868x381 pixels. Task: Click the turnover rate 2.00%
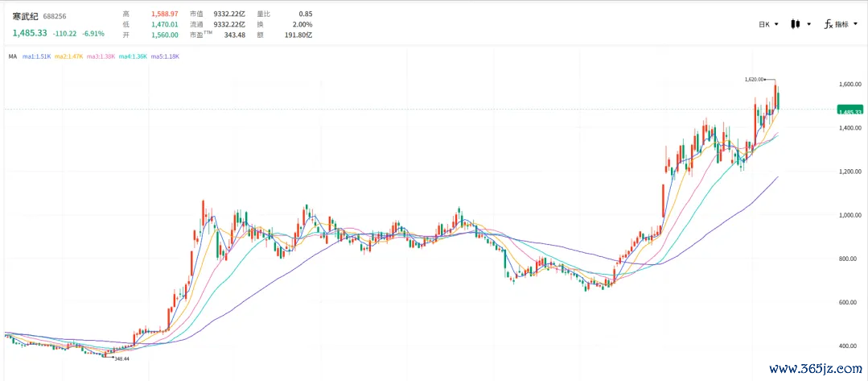[302, 24]
